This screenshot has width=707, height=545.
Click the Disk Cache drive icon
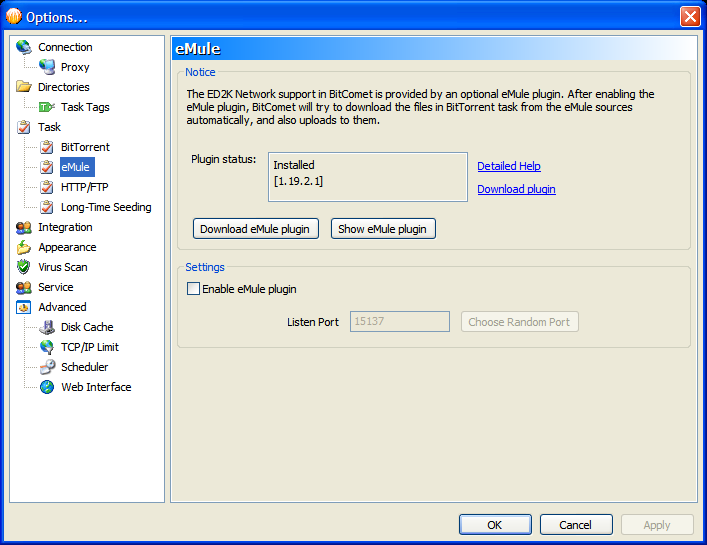point(46,327)
